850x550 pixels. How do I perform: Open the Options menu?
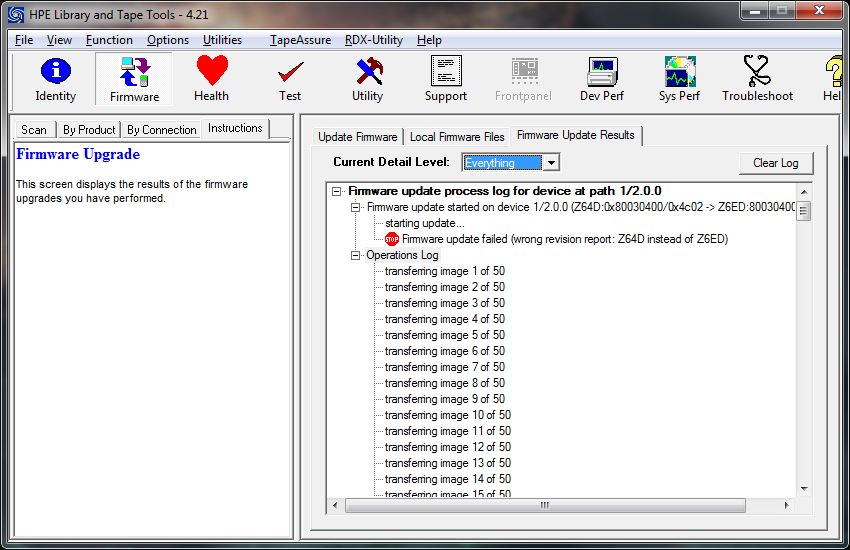(168, 40)
